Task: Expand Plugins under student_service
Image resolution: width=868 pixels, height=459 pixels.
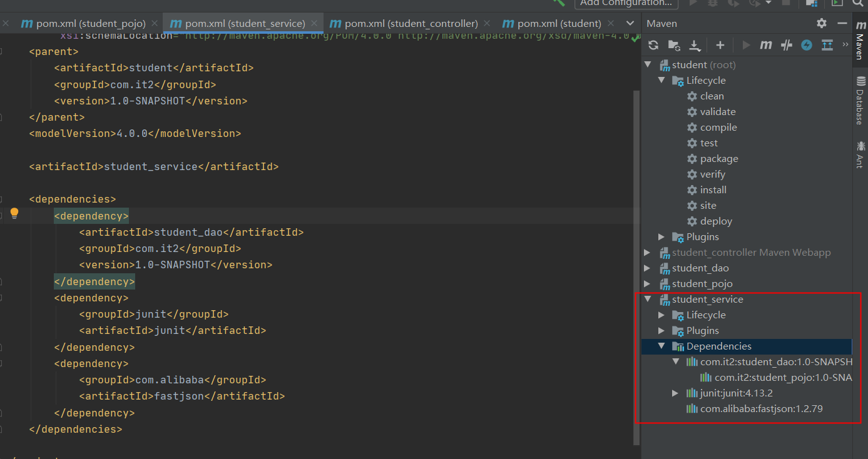Action: pyautogui.click(x=661, y=330)
